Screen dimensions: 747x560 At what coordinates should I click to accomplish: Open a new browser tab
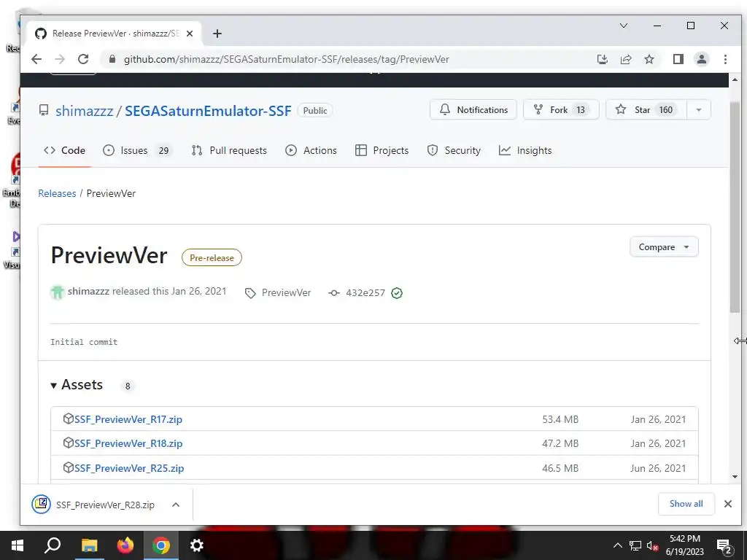[217, 34]
